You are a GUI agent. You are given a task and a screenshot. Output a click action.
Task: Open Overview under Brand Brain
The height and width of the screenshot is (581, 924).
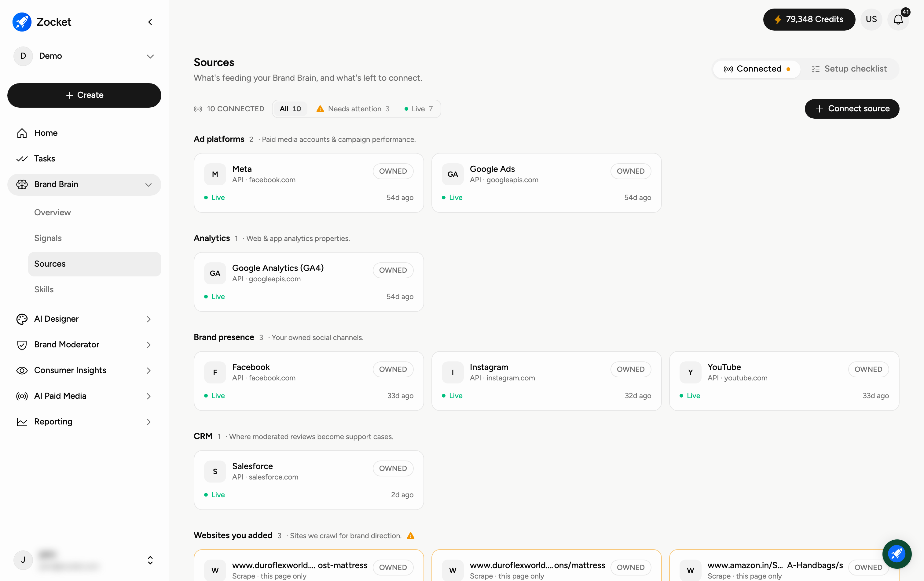pyautogui.click(x=94, y=212)
